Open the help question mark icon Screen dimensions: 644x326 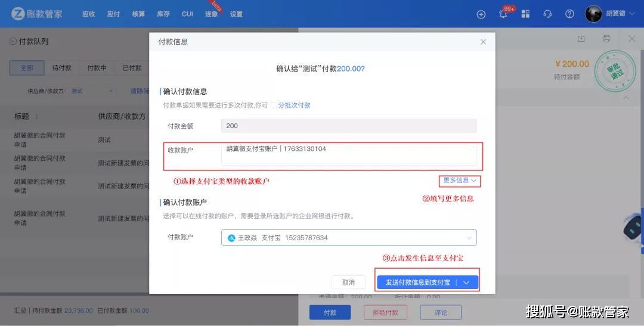click(x=569, y=14)
